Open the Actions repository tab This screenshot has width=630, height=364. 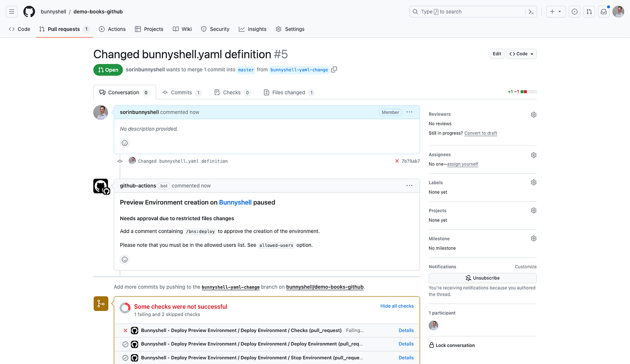[x=112, y=29]
